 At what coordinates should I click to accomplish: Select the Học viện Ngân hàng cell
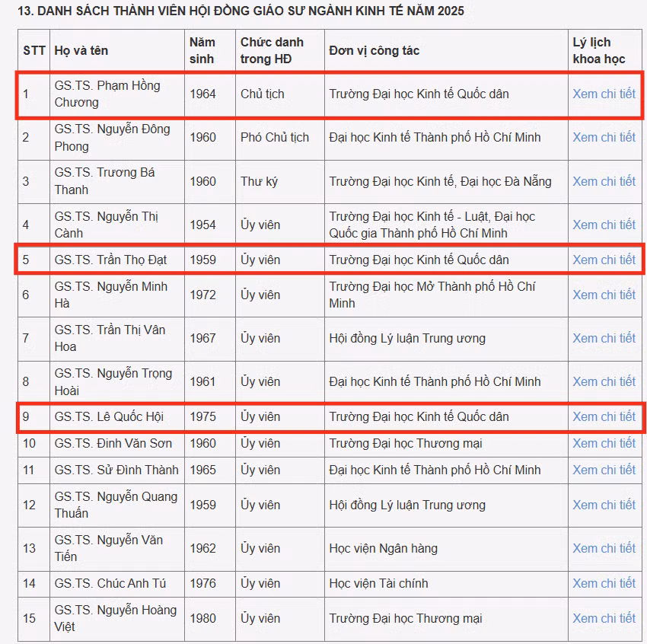446,548
